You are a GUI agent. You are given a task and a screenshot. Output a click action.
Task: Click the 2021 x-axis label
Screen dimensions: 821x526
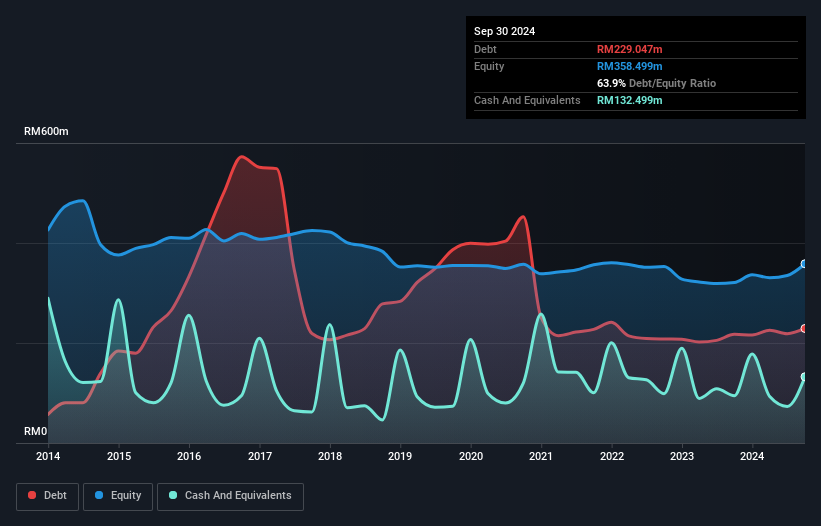click(541, 456)
